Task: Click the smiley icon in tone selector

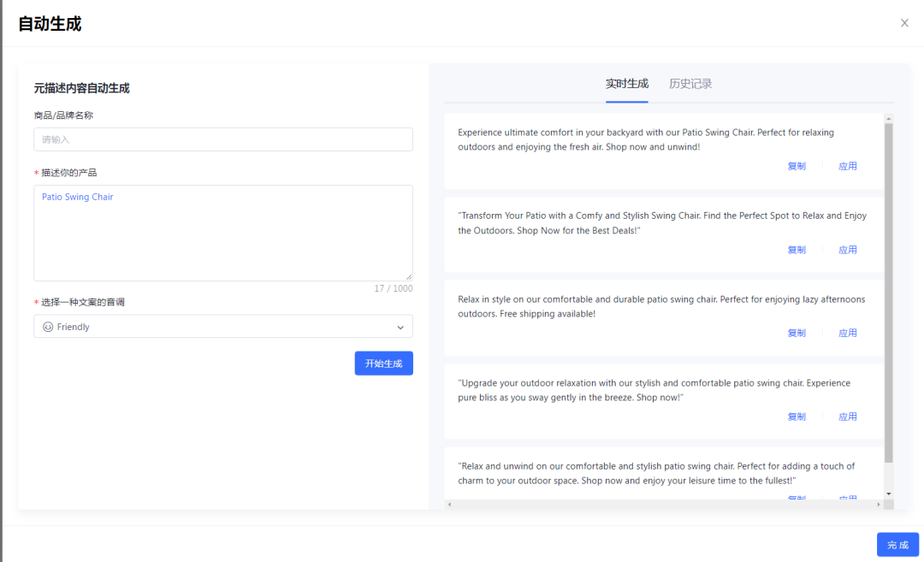Action: (x=48, y=327)
